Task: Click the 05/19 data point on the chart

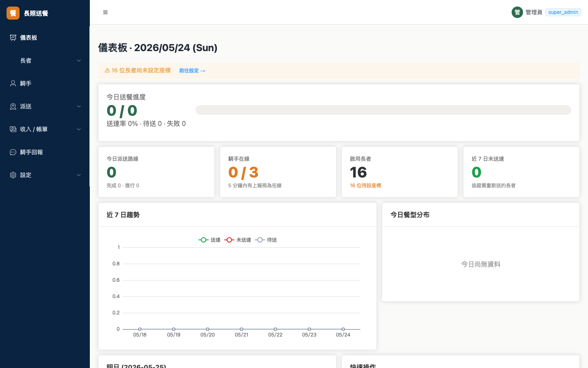Action: (x=174, y=329)
